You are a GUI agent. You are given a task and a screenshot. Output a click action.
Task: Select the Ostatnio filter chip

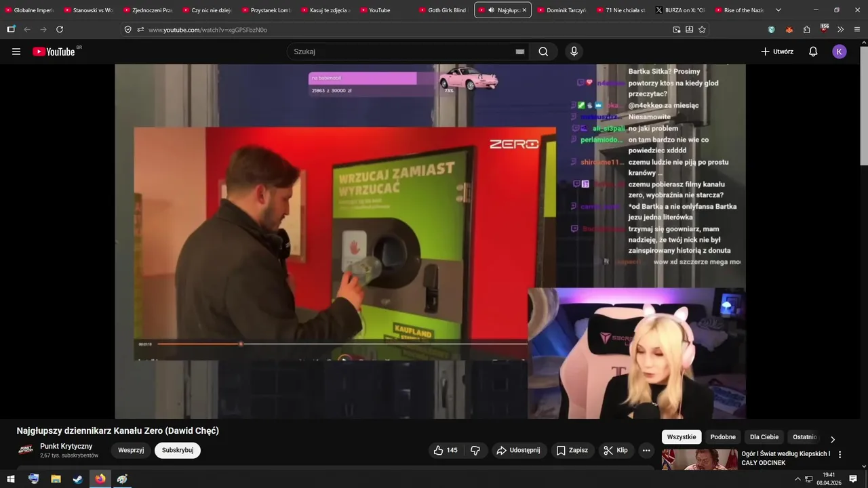[x=805, y=437]
